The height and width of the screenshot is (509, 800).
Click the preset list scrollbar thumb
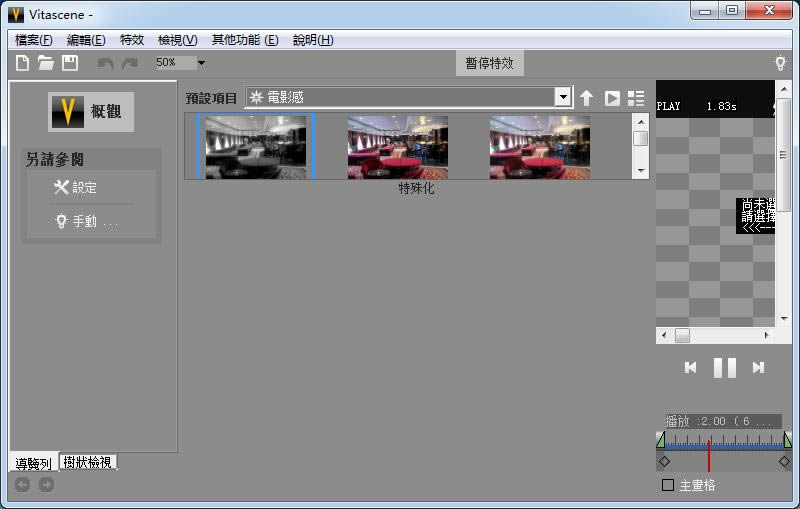pos(641,138)
